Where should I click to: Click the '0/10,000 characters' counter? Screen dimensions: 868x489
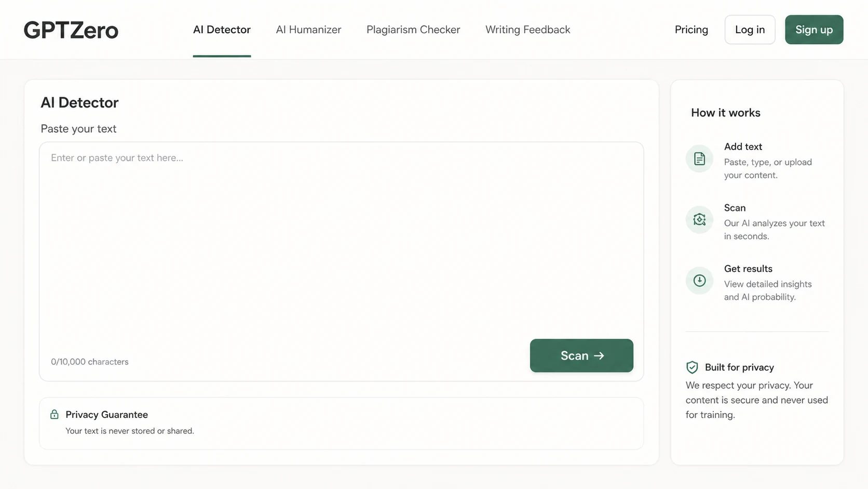(89, 362)
